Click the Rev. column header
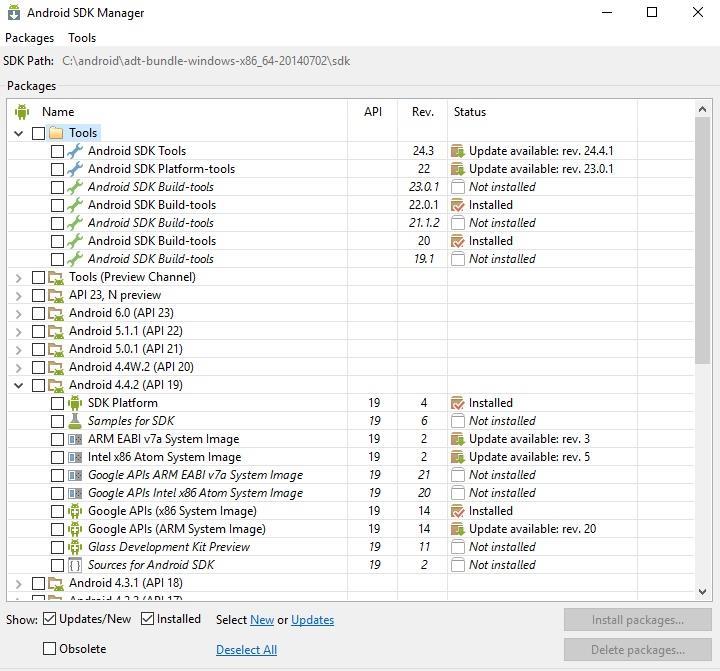 coord(422,112)
